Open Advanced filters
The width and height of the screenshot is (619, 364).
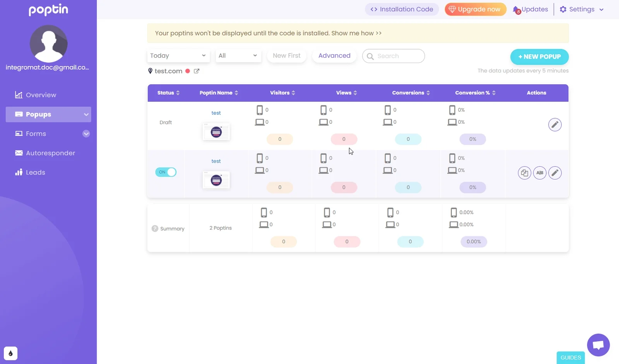(x=334, y=56)
